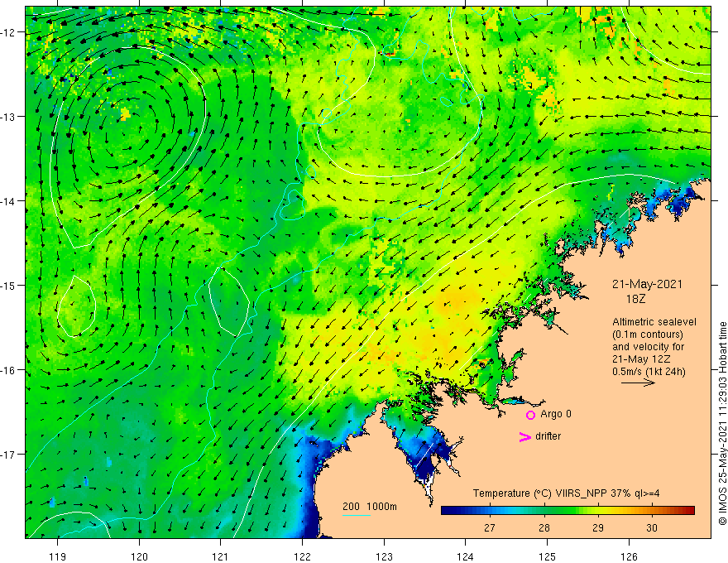This screenshot has height=563, width=728.
Task: Click the 0.5m/s velocity scale arrow
Action: (638, 383)
